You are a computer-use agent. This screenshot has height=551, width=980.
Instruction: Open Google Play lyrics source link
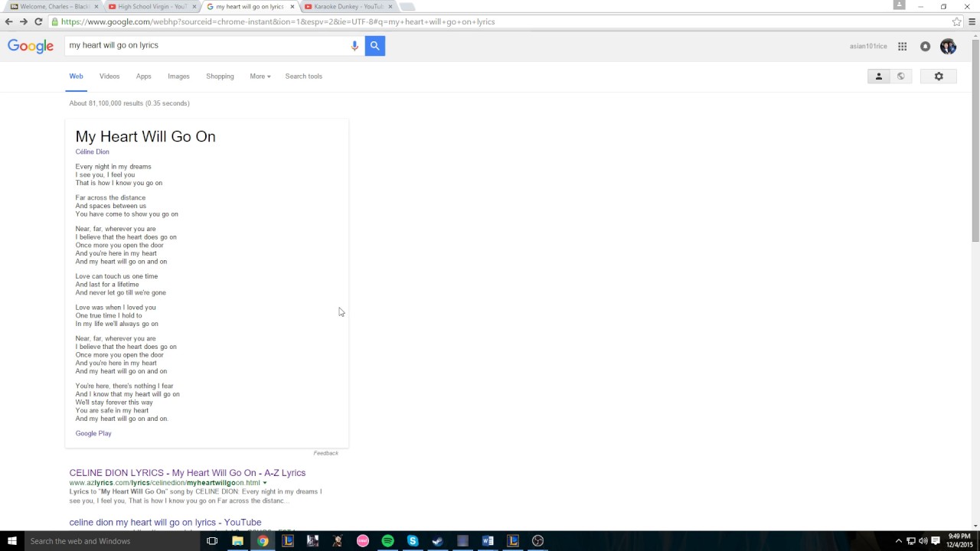click(x=93, y=433)
